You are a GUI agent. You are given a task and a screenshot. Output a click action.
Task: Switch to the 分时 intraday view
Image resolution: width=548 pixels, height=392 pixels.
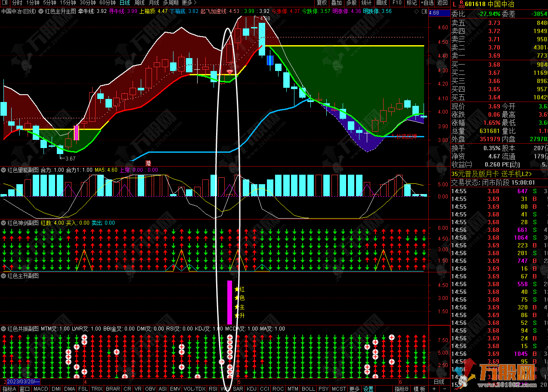[x=17, y=3]
